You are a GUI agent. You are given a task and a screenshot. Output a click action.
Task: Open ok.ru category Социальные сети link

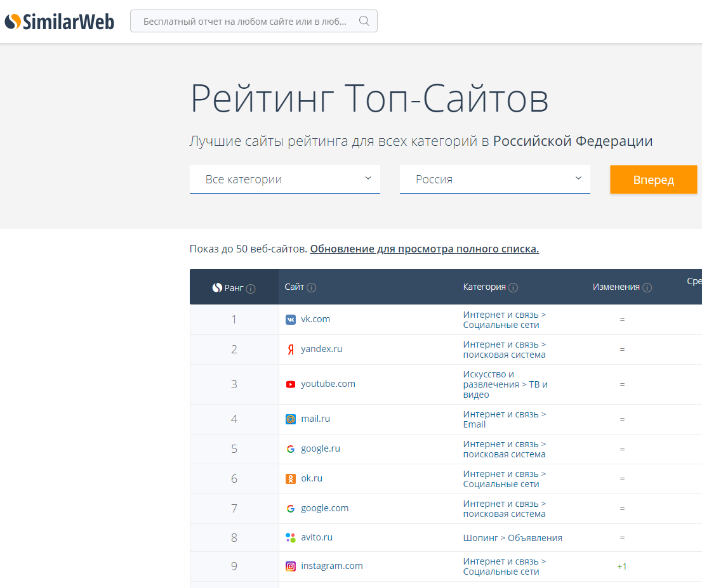(x=505, y=479)
